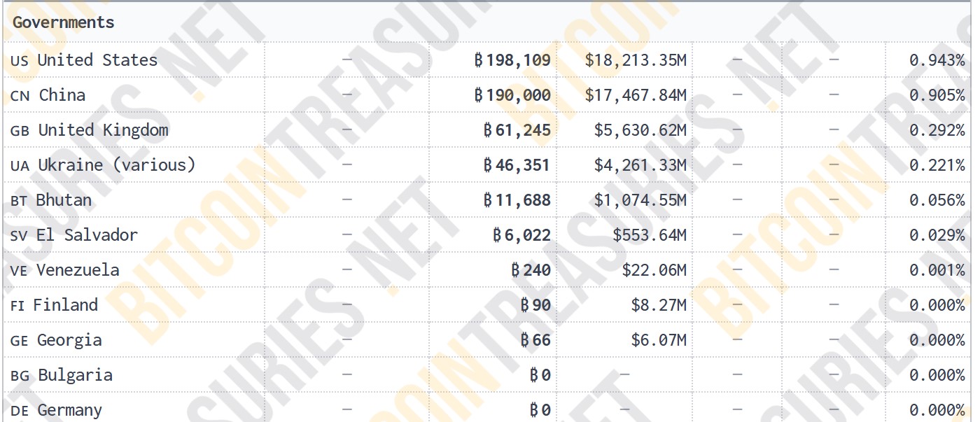Click the $8.27M value cell
Image resolution: width=980 pixels, height=422 pixels.
click(x=659, y=305)
